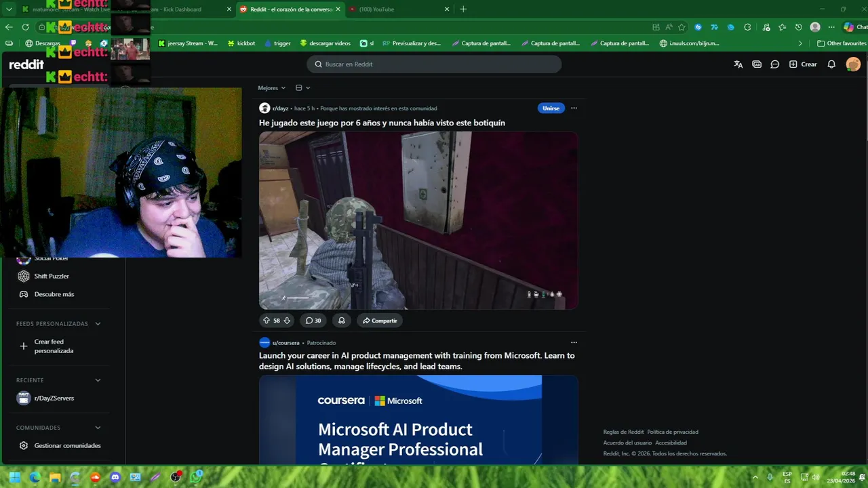
Task: Open the kickbot bookmark
Action: 241,43
